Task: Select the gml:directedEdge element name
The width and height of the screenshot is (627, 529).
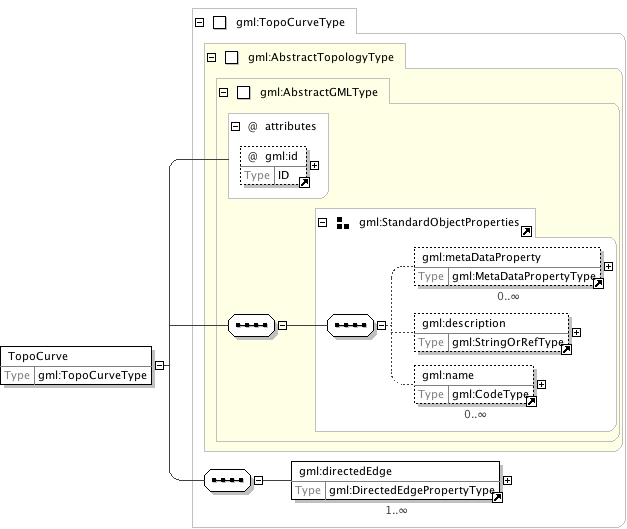Action: coord(345,471)
